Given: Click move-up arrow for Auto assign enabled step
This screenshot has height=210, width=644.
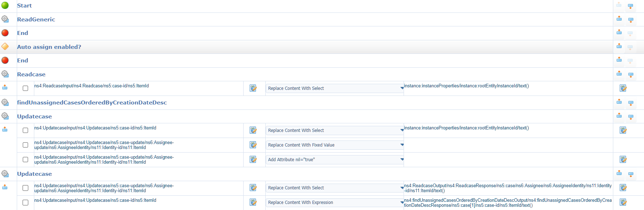Looking at the screenshot, I should coord(619,46).
